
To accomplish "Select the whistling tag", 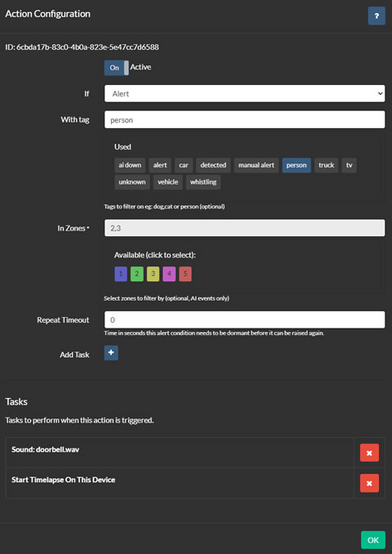I will pos(203,182).
